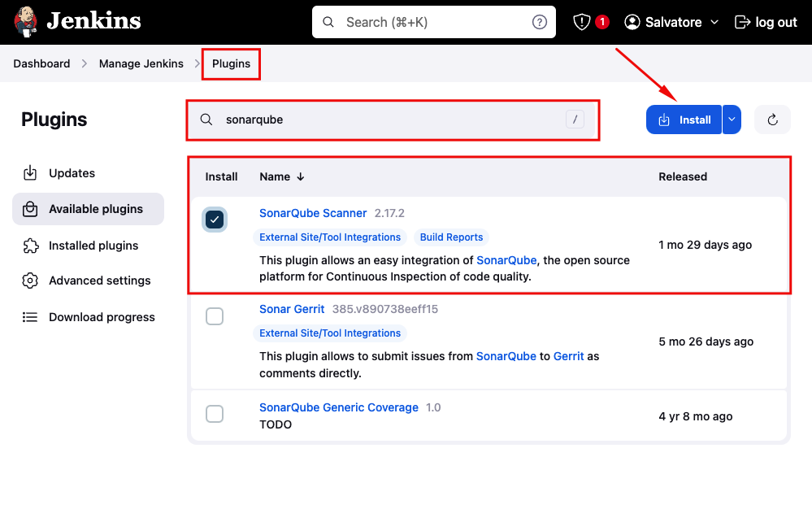812x509 pixels.
Task: Open the SonarQube Generic Coverage plugin link
Action: click(339, 407)
